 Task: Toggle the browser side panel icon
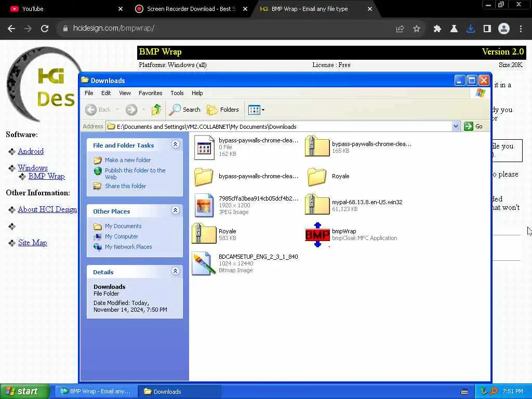tap(487, 29)
